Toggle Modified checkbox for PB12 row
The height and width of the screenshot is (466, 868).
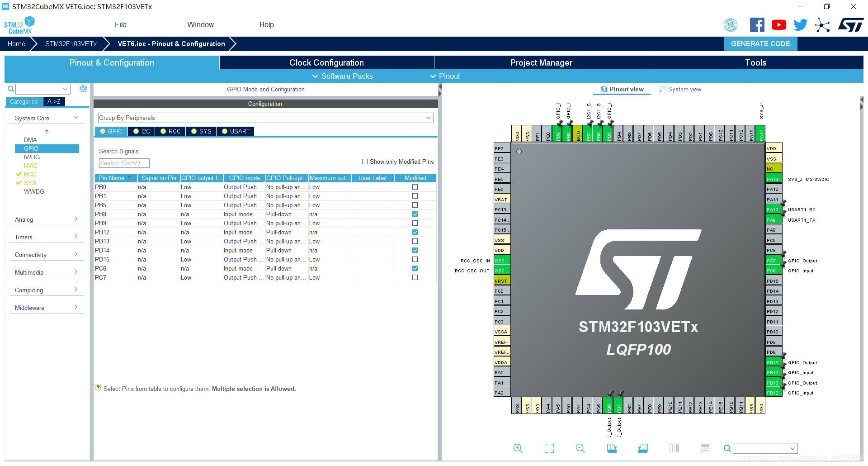pyautogui.click(x=415, y=232)
